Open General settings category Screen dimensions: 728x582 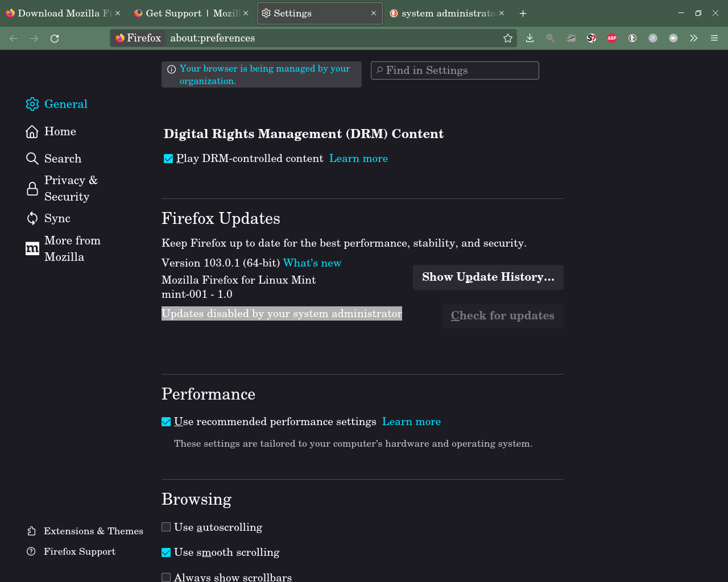[x=57, y=104]
